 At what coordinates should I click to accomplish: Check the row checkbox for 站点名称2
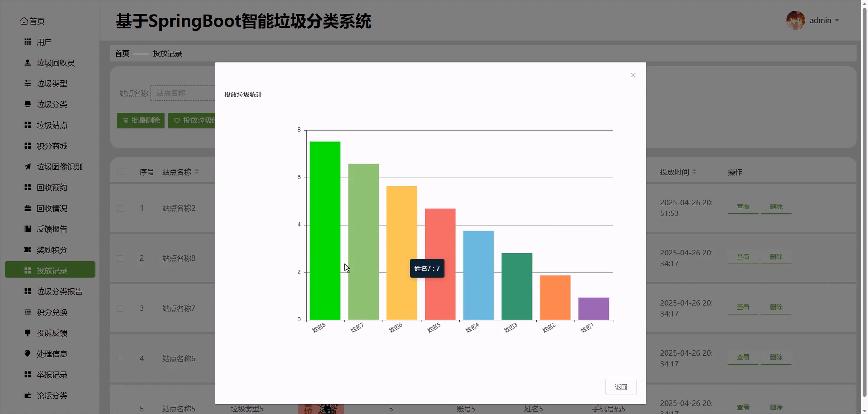(120, 208)
